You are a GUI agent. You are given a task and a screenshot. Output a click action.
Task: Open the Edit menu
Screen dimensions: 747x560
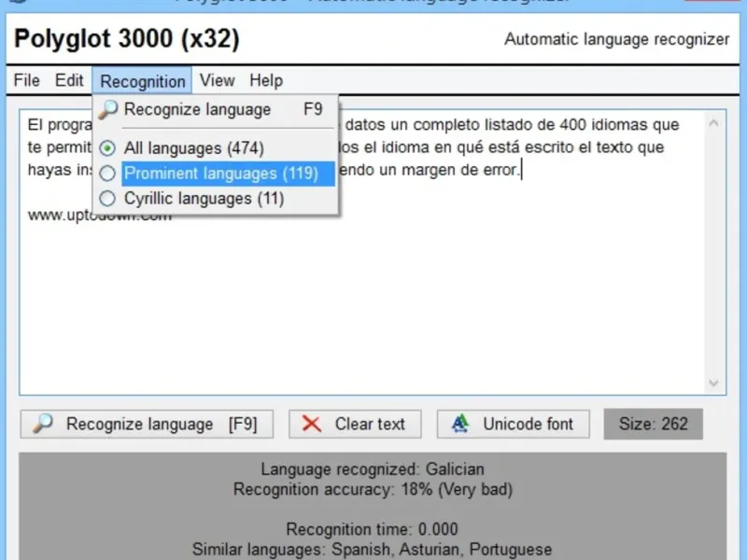[69, 80]
